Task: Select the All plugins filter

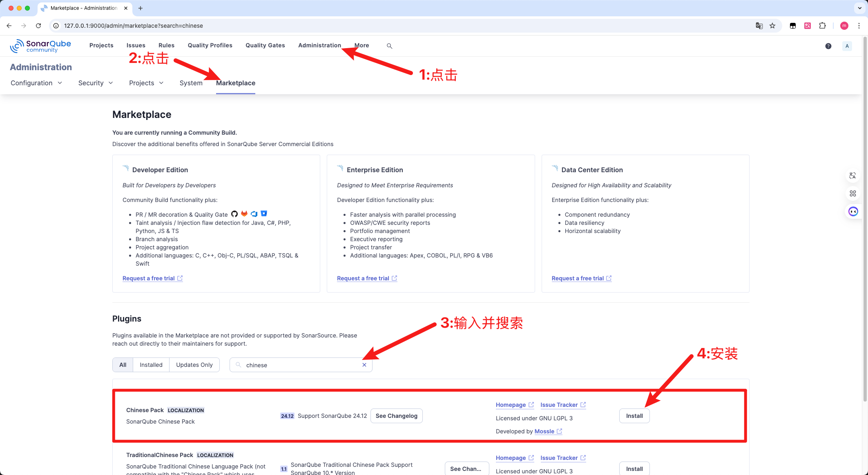Action: pos(123,365)
